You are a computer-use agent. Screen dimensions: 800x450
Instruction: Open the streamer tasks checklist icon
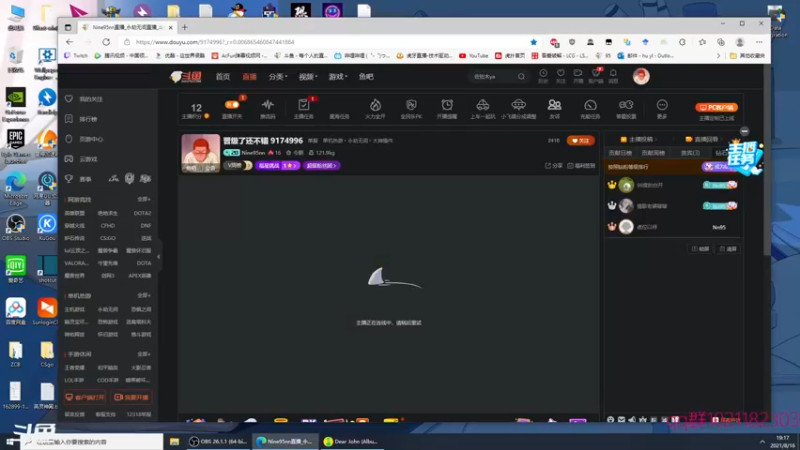click(304, 105)
